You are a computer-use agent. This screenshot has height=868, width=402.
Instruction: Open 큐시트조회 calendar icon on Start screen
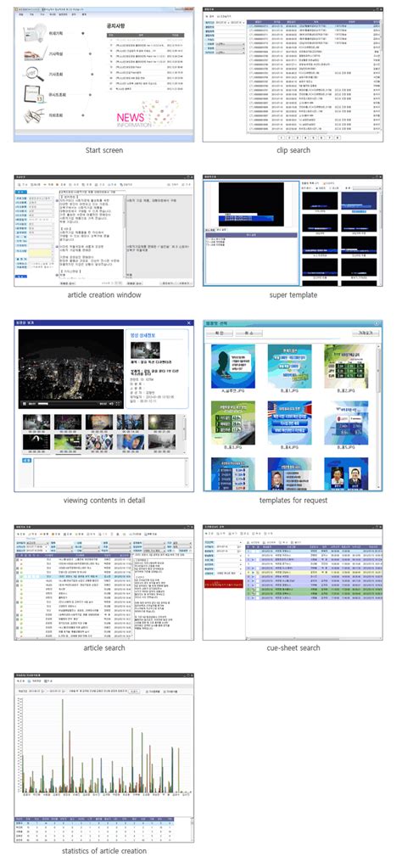tap(34, 95)
